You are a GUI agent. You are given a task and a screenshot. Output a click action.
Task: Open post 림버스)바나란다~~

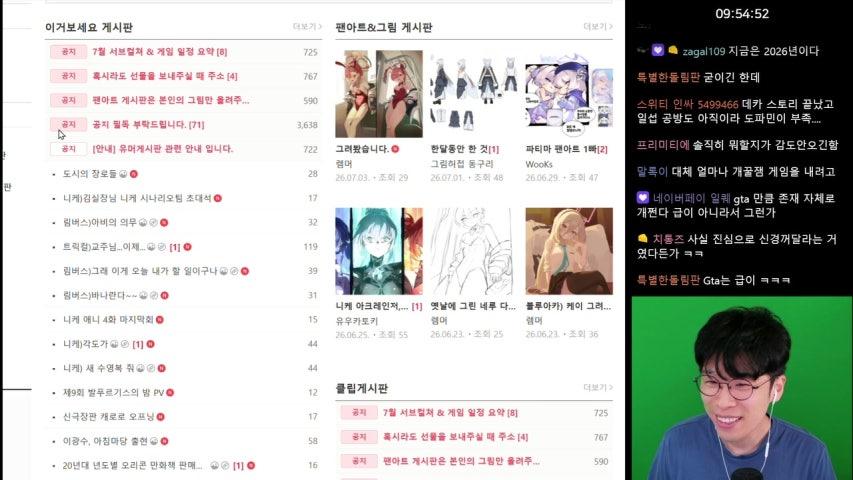[100, 295]
